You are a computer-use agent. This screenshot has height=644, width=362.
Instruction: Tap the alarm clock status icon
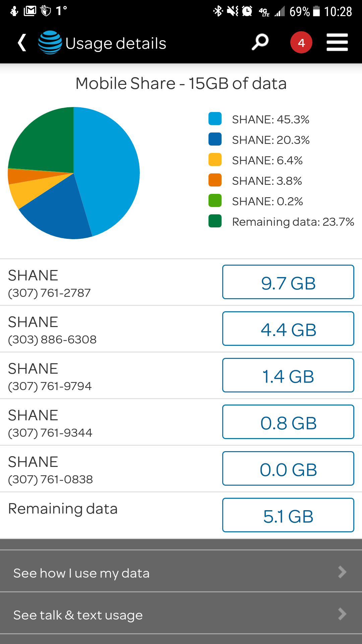[247, 11]
